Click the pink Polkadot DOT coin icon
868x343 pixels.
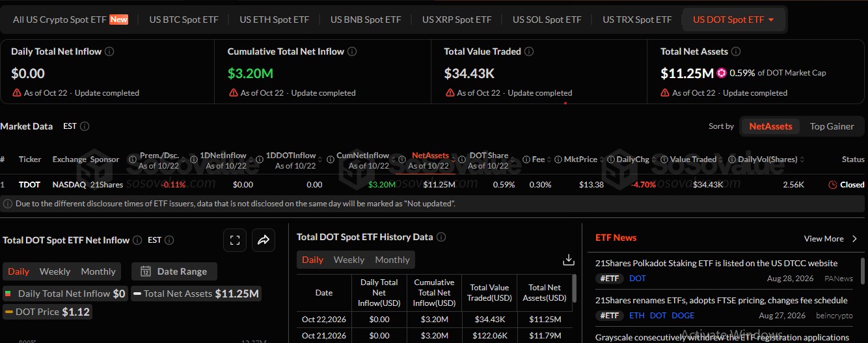click(x=722, y=73)
